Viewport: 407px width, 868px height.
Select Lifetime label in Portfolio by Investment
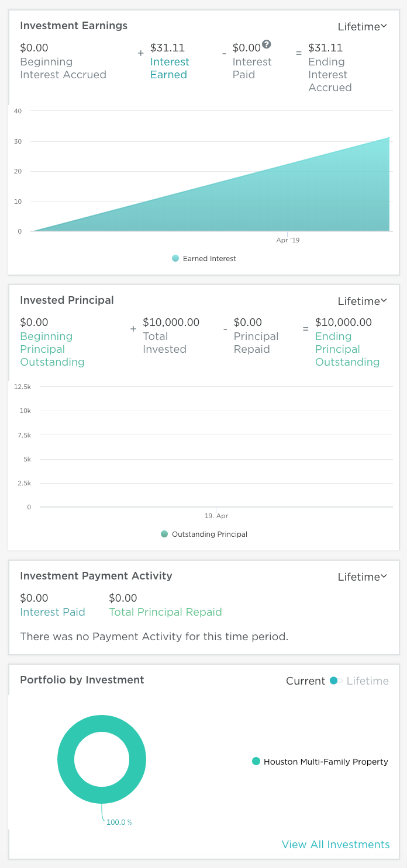(x=367, y=680)
